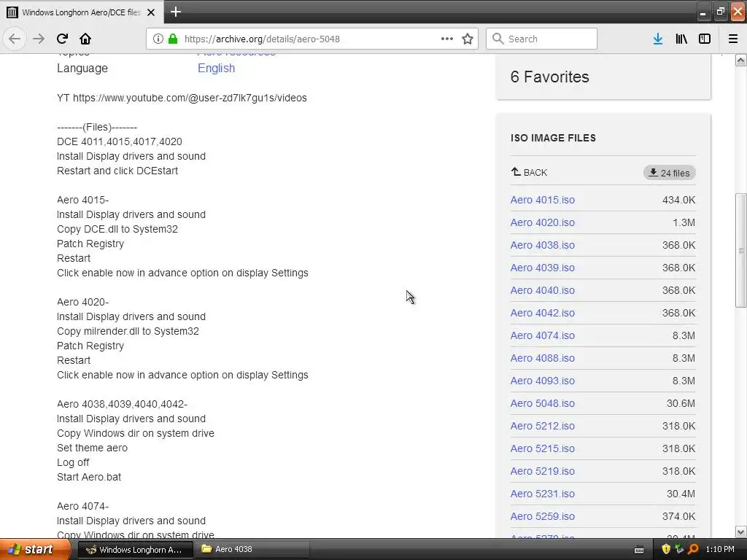Go back with the browser back arrow
This screenshot has height=560, width=747.
tap(15, 39)
